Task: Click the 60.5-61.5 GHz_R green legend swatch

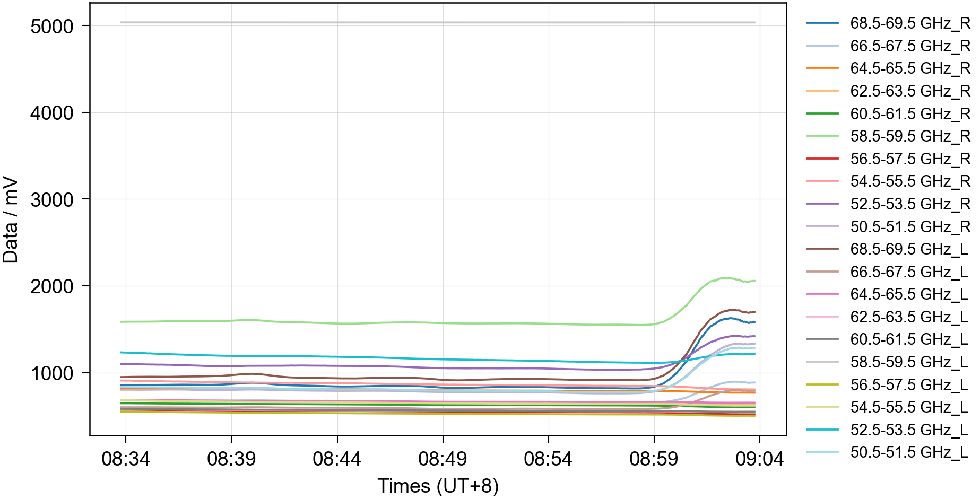Action: (822, 113)
